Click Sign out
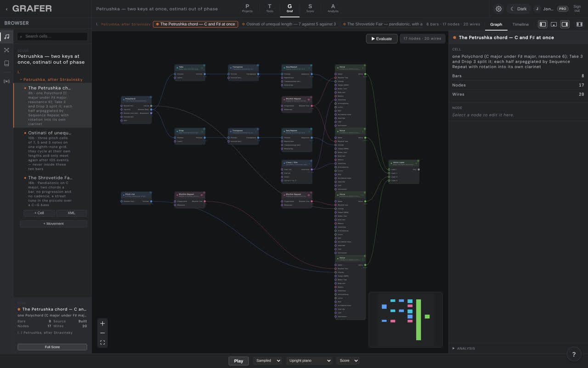This screenshot has height=368, width=588. pos(577,9)
